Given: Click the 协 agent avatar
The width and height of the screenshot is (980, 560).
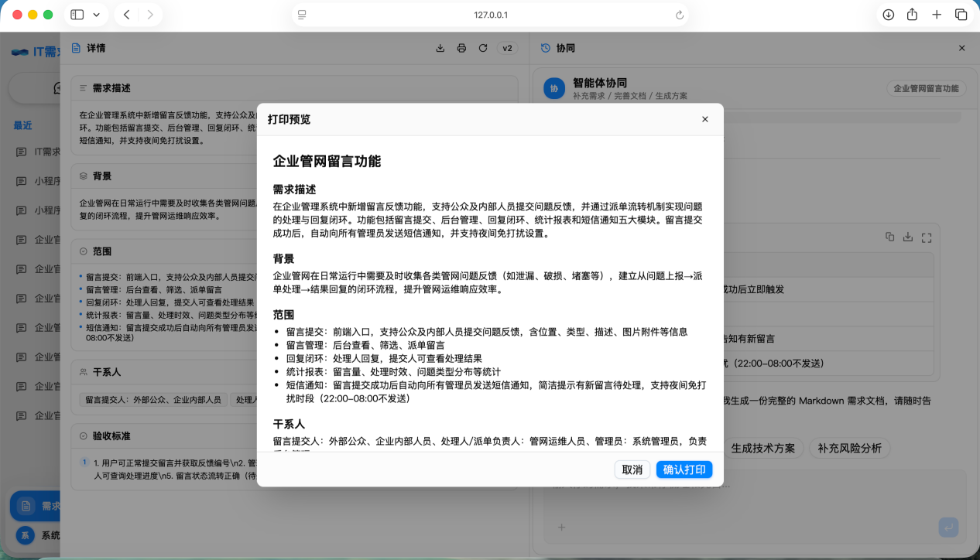Looking at the screenshot, I should pyautogui.click(x=554, y=89).
